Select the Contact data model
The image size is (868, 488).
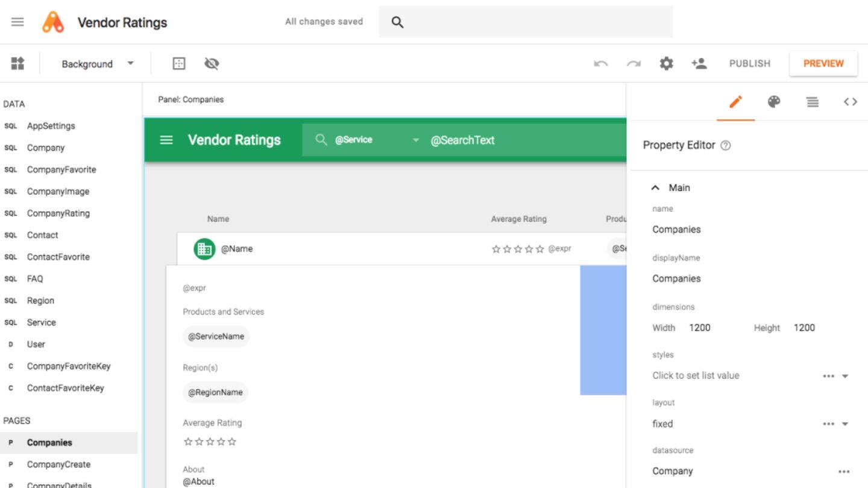pos(43,235)
